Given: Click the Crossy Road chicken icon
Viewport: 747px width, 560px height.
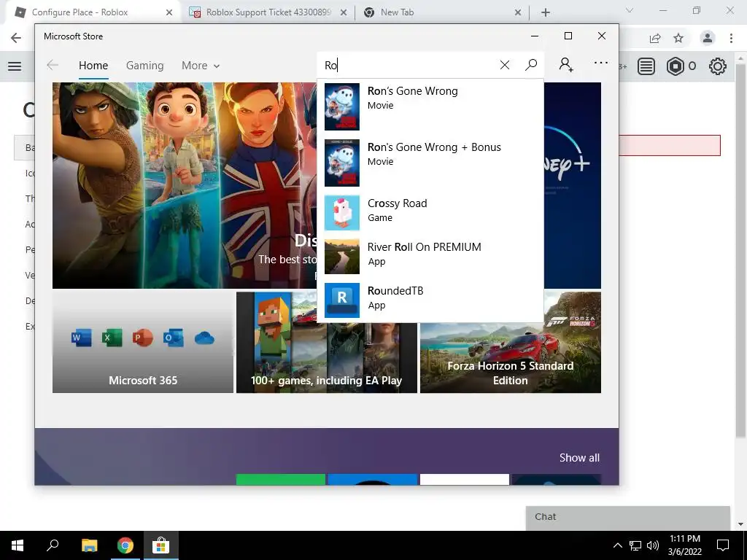Looking at the screenshot, I should click(342, 213).
